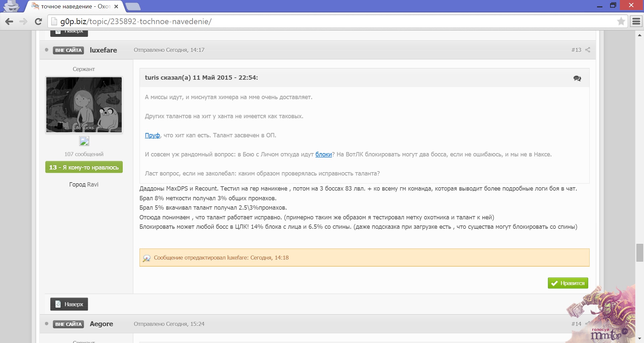Click luxefare's avatar image
The width and height of the screenshot is (644, 343).
84,105
